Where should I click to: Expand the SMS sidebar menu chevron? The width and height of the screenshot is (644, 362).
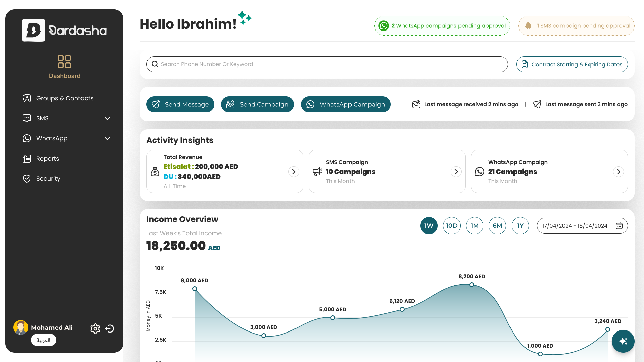click(107, 118)
